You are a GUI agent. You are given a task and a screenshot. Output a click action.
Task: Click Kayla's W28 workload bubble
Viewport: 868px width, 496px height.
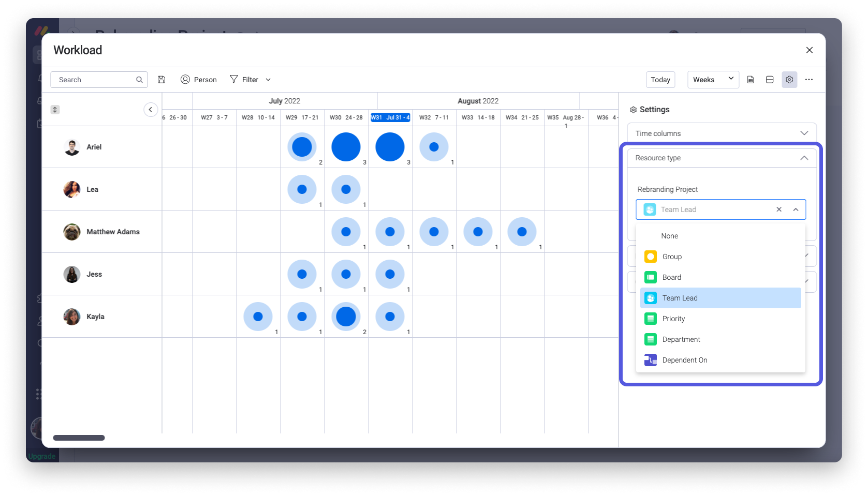(x=258, y=317)
